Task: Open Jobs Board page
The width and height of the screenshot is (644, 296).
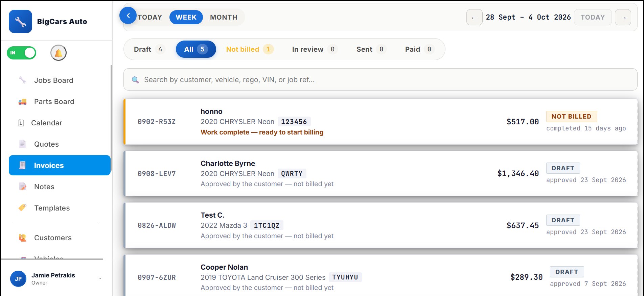Action: click(x=60, y=80)
